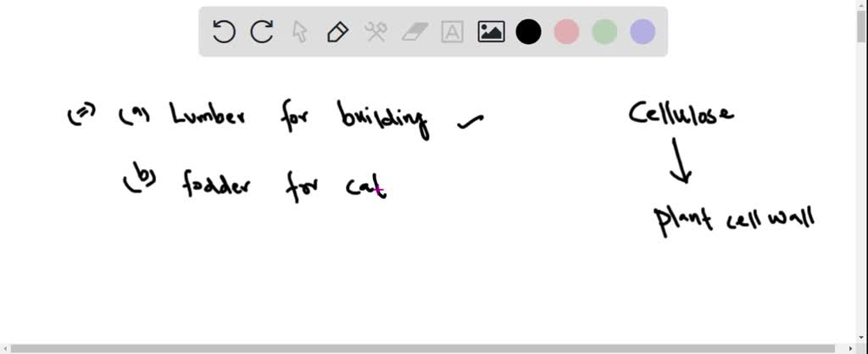This screenshot has width=868, height=354.
Task: Select the pointer selection tool
Action: (x=299, y=32)
